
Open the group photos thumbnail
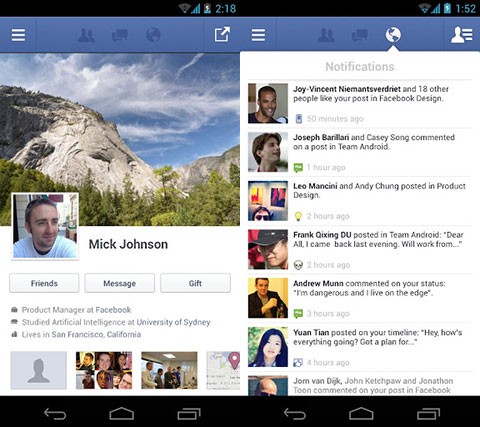coord(169,370)
